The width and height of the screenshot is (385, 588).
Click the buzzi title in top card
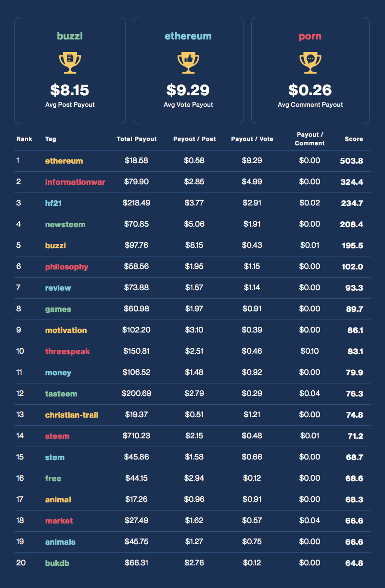pos(70,36)
